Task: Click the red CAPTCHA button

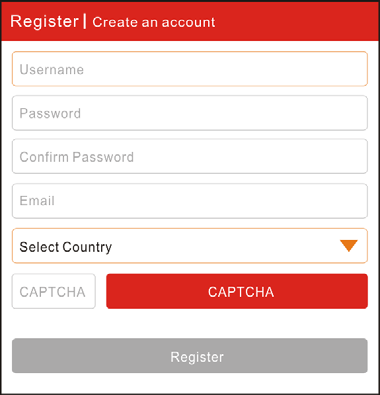Action: point(237,291)
